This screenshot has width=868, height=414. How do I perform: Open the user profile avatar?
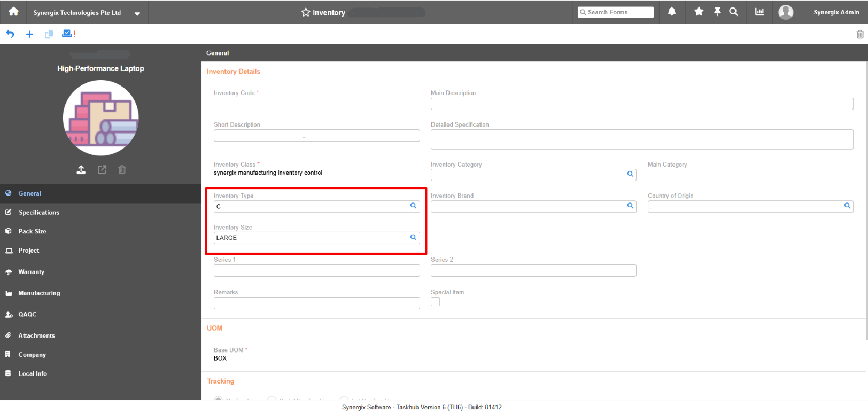coord(786,12)
